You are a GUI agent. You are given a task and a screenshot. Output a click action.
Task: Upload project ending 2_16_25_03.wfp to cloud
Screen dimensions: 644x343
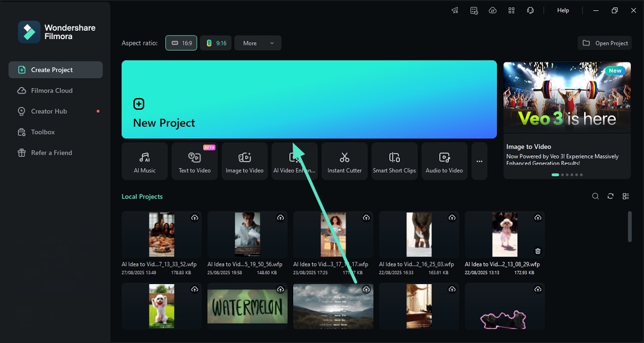coord(452,218)
